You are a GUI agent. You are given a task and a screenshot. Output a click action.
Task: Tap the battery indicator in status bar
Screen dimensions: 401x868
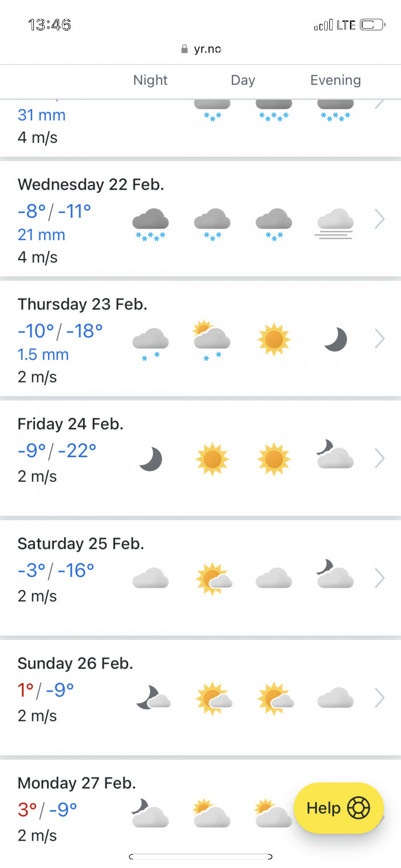pos(373,25)
